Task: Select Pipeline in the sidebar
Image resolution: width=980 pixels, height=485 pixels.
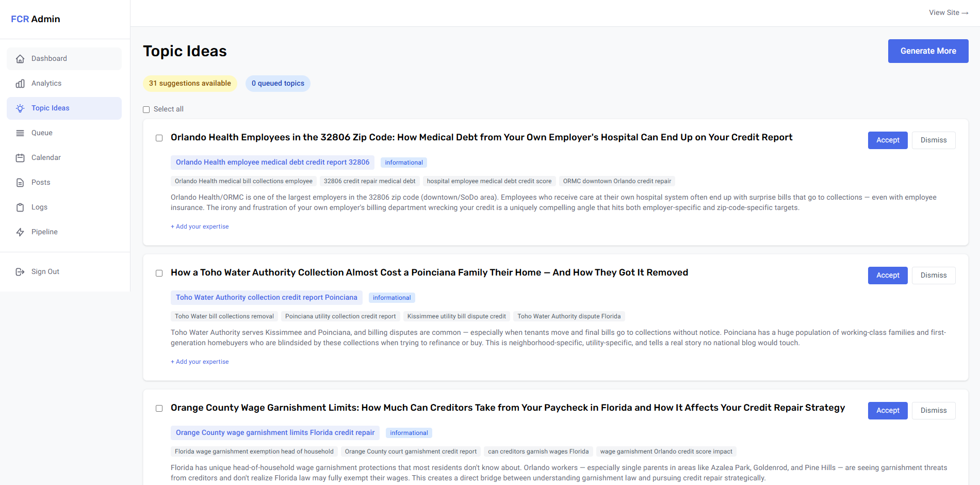Action: pyautogui.click(x=64, y=232)
